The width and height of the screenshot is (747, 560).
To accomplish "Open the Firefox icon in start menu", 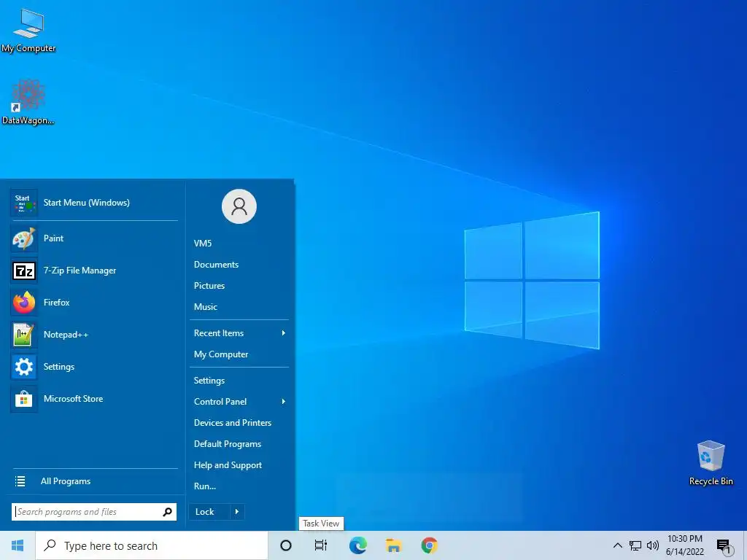I will (x=24, y=303).
